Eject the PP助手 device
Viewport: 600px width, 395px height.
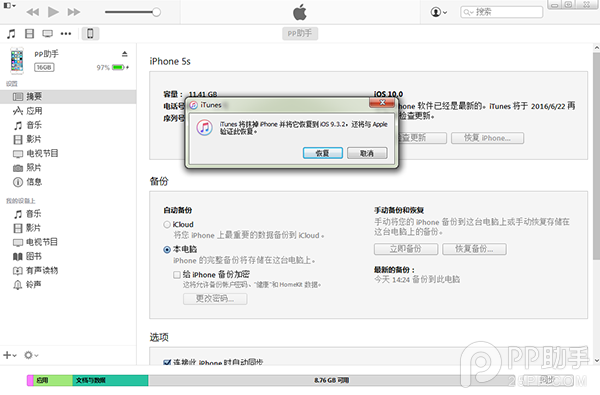point(124,54)
